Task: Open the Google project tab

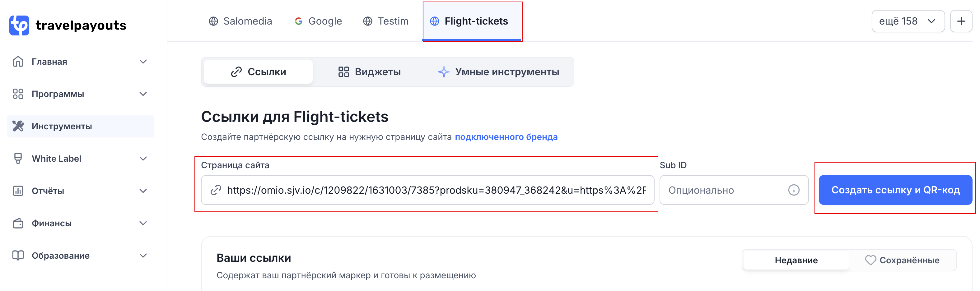Action: coord(319,21)
